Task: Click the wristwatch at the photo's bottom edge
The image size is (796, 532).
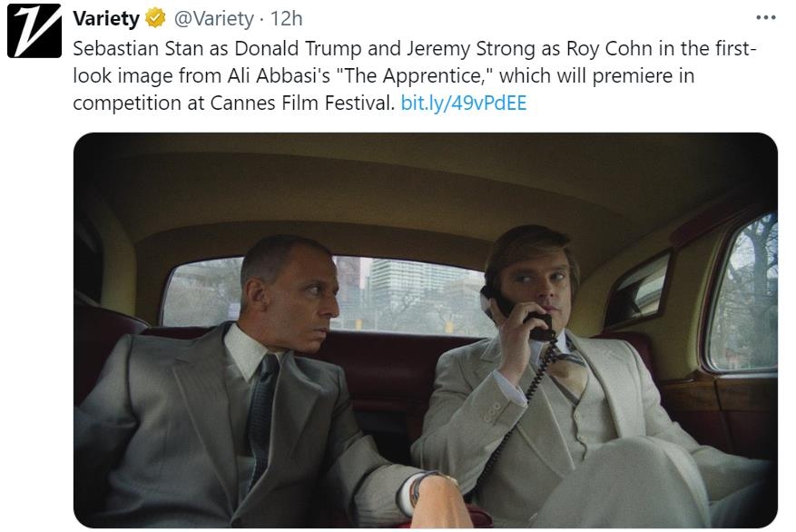Action: click(419, 487)
